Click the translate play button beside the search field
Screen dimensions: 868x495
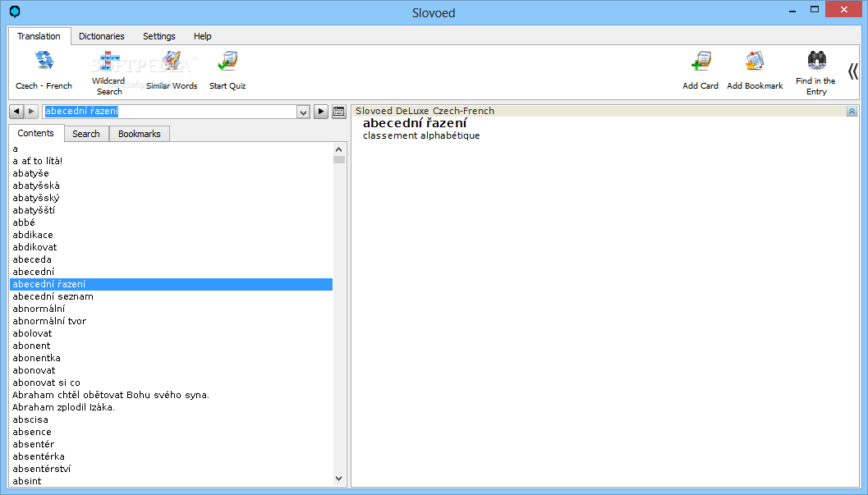tap(321, 111)
